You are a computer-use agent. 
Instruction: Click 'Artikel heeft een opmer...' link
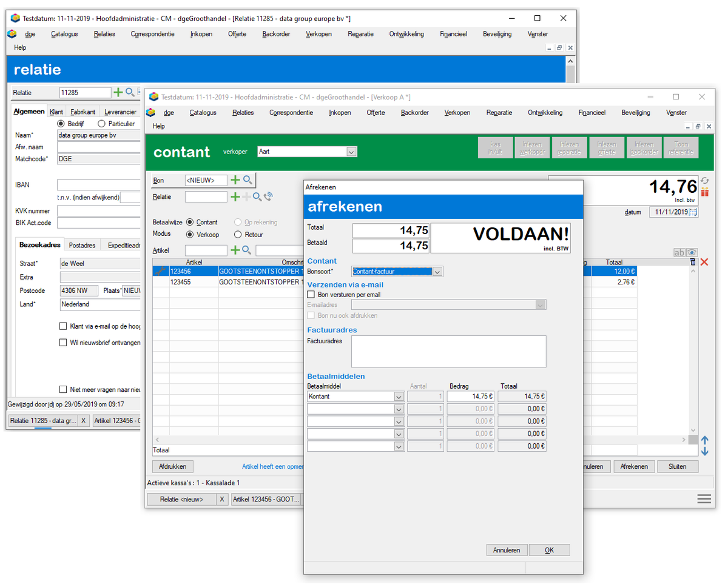tap(272, 466)
